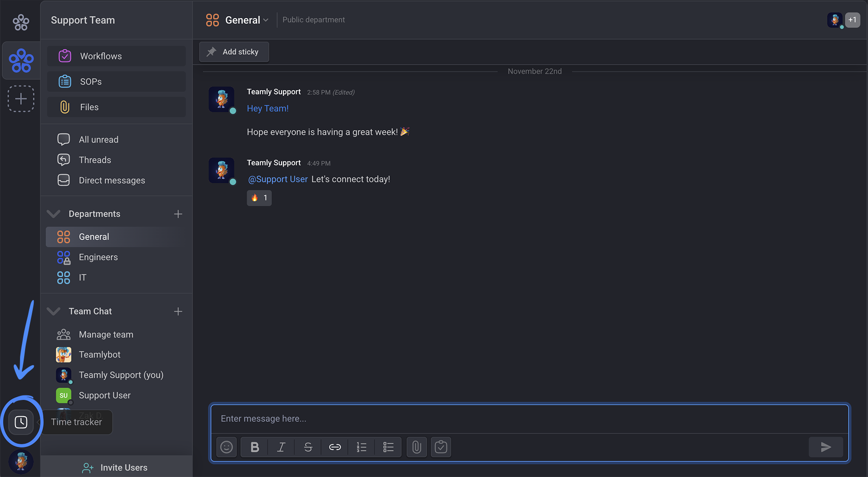Click the member avatar in header

pyautogui.click(x=835, y=20)
